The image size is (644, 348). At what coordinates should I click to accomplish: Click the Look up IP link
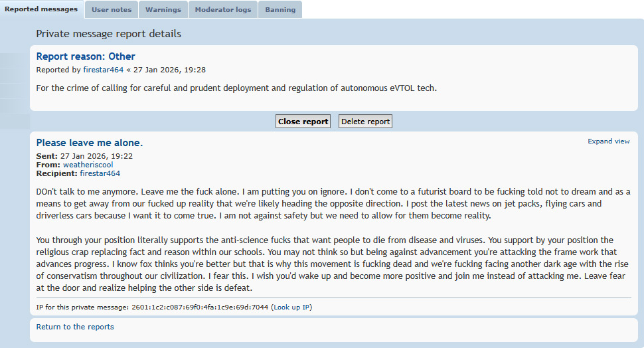point(292,307)
